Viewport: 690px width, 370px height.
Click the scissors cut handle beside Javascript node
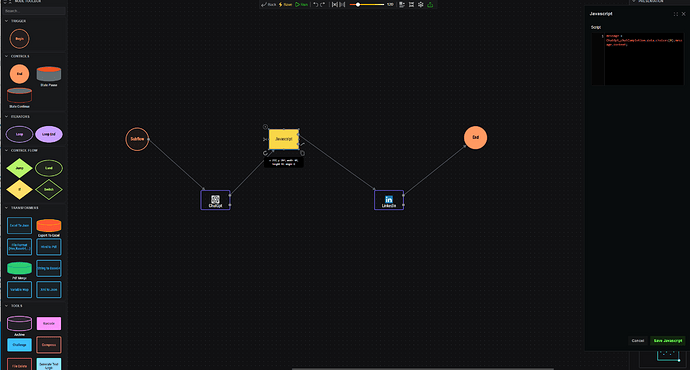[x=265, y=139]
